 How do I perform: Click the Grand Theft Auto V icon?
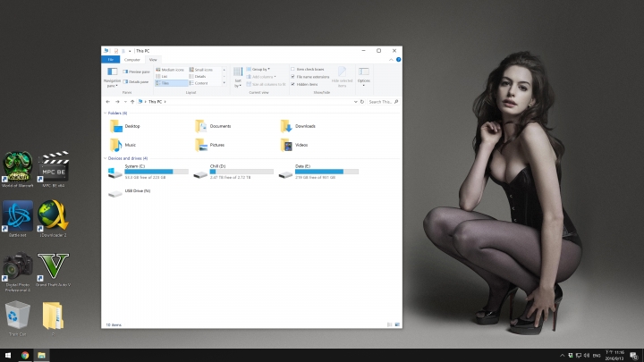tap(54, 266)
